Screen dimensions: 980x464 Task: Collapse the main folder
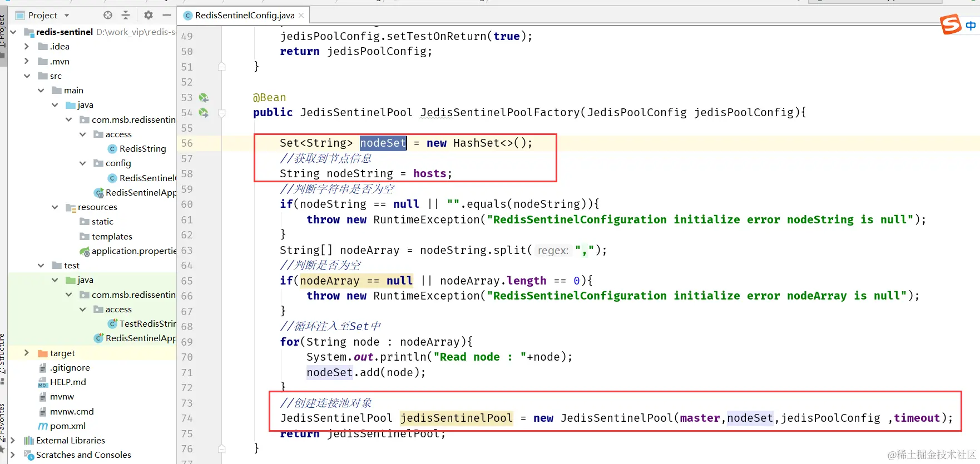click(41, 90)
